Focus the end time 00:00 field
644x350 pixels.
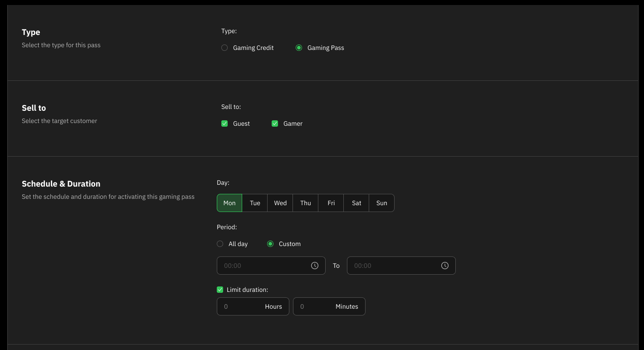[x=401, y=266]
